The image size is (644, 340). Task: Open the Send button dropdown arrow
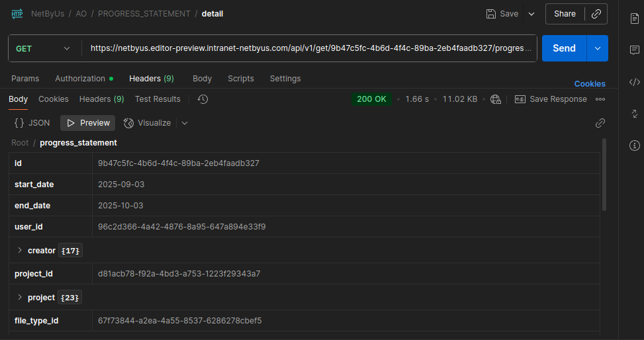[x=598, y=48]
